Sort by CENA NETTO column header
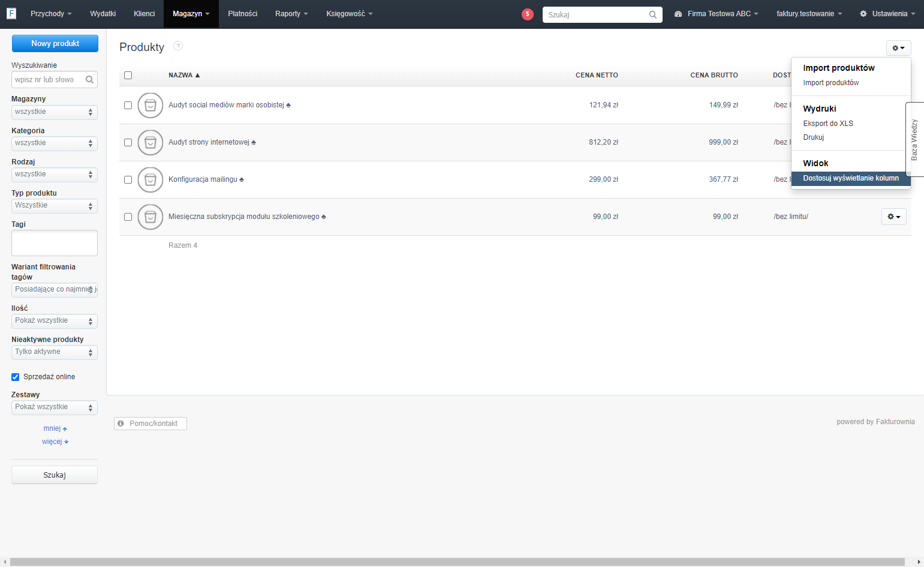The height and width of the screenshot is (567, 924). tap(597, 76)
